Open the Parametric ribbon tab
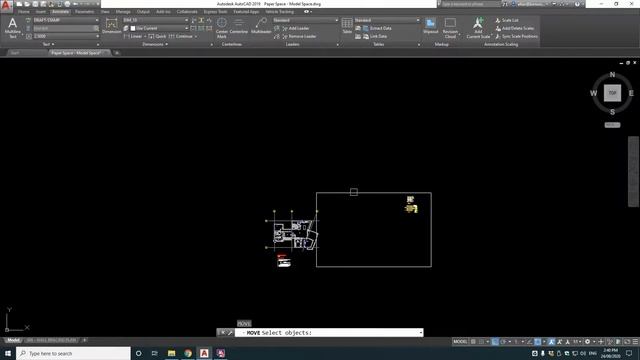This screenshot has height=360, width=640. 84,12
